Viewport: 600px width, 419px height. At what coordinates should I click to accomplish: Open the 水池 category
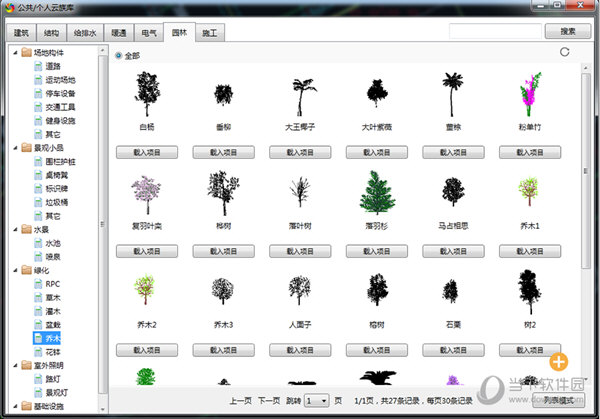tap(48, 243)
